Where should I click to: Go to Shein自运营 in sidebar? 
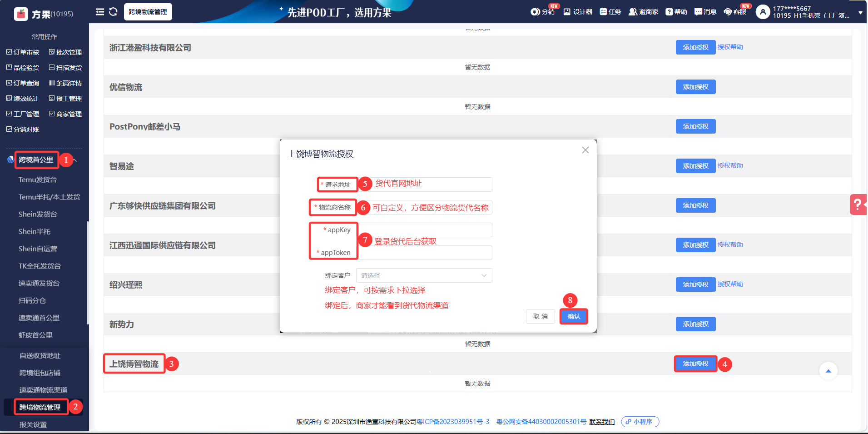(x=38, y=249)
